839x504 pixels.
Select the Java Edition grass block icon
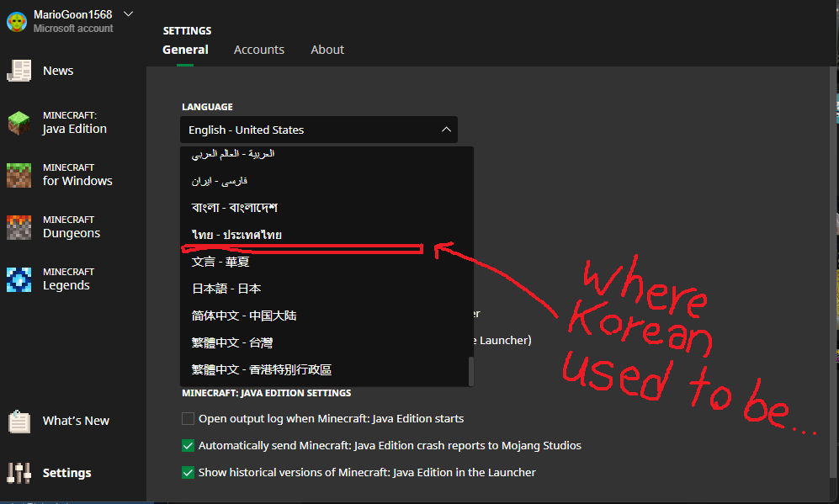pyautogui.click(x=19, y=123)
